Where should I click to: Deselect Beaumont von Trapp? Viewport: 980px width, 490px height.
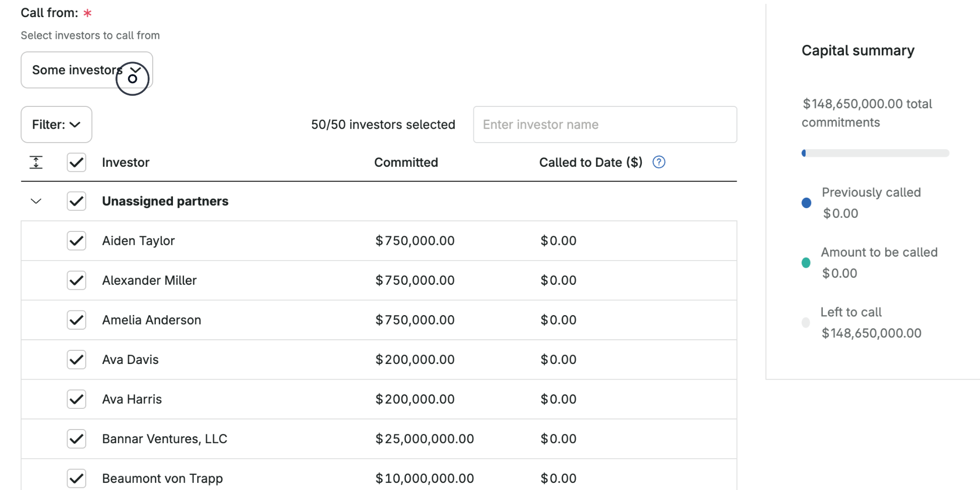76,478
